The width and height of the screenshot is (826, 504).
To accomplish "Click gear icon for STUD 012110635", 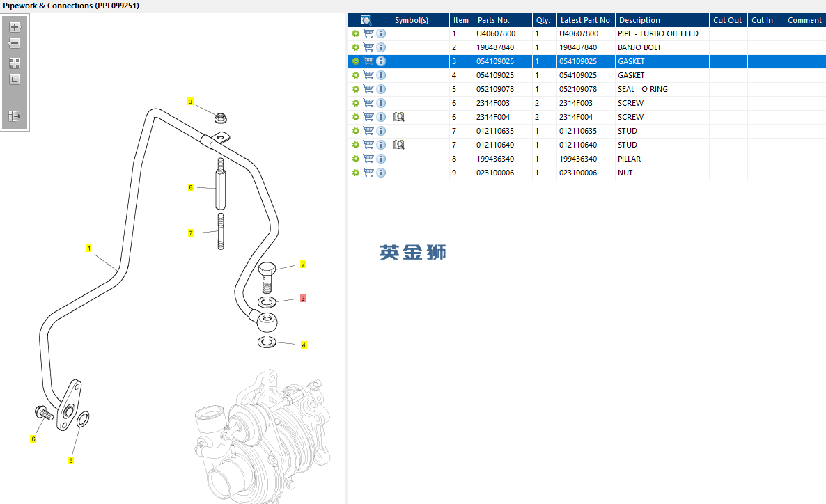I will [x=356, y=131].
